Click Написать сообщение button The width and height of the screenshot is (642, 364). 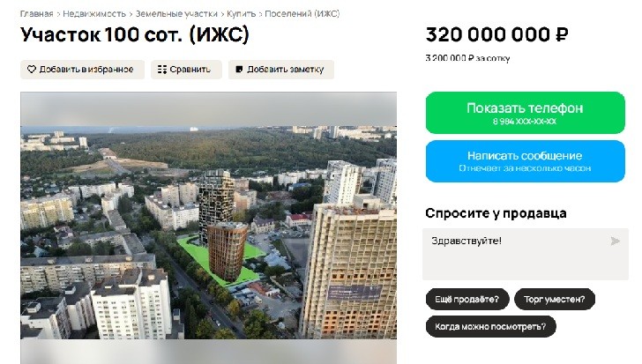[526, 161]
